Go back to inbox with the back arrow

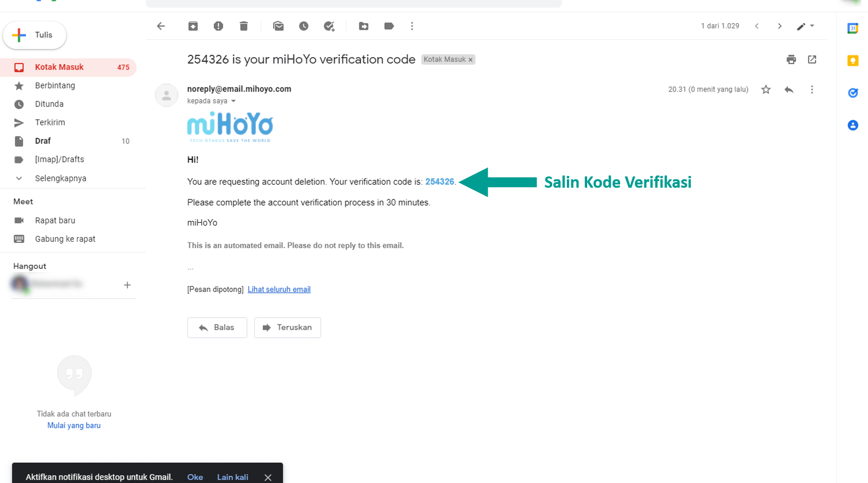[x=161, y=26]
